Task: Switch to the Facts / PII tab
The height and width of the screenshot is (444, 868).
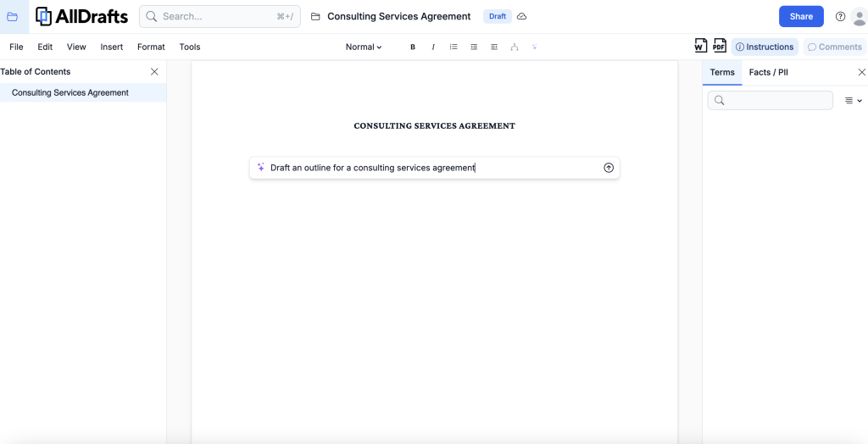Action: (x=768, y=73)
